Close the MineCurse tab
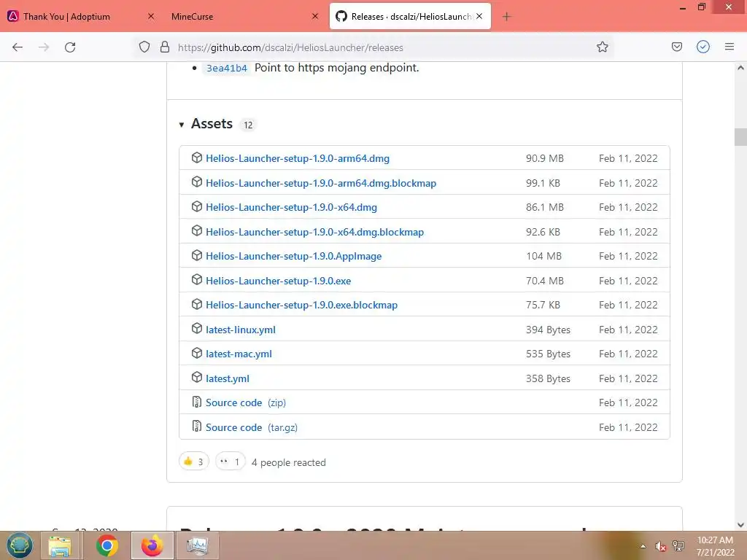This screenshot has width=747, height=560. point(315,16)
